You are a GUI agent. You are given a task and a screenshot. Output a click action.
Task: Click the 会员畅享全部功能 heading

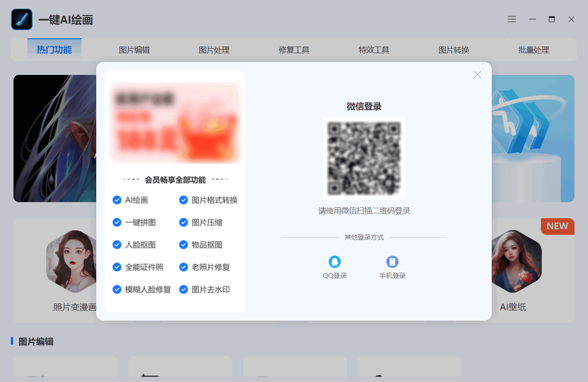click(x=175, y=180)
